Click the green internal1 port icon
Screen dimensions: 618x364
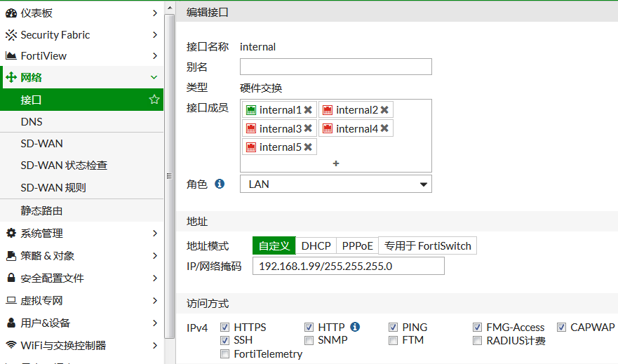coord(251,110)
